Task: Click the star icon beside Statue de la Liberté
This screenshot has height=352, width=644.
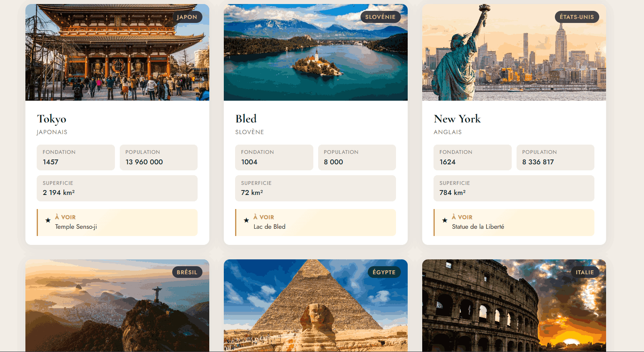Action: [x=445, y=220]
